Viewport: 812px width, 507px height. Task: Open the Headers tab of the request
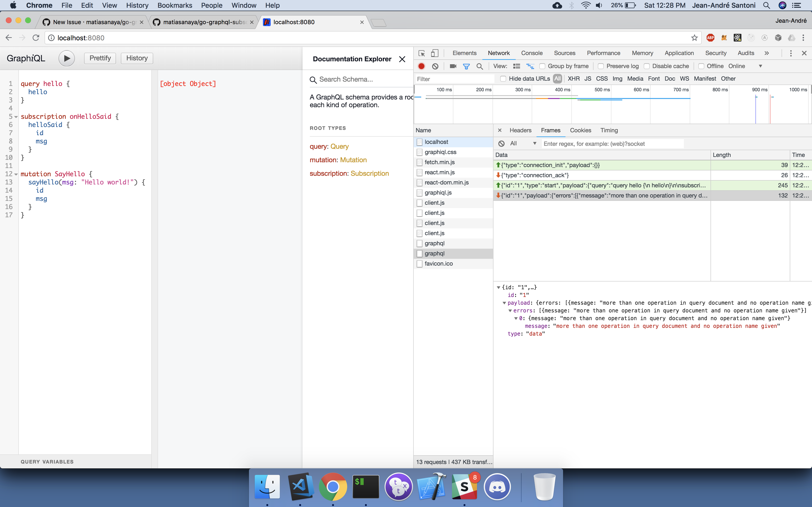click(x=520, y=130)
